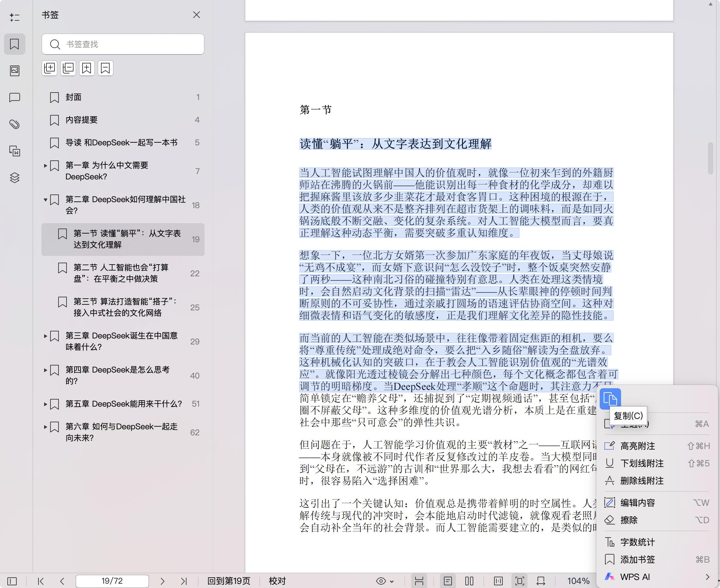The width and height of the screenshot is (720, 588).
Task: Choose 高亮附注 from context menu
Action: (x=656, y=446)
